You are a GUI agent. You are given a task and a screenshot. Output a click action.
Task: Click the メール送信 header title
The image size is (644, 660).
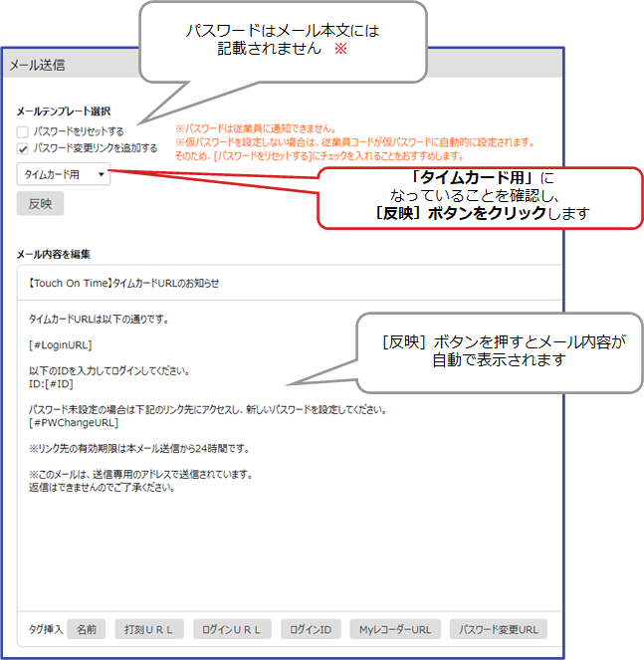tap(38, 66)
